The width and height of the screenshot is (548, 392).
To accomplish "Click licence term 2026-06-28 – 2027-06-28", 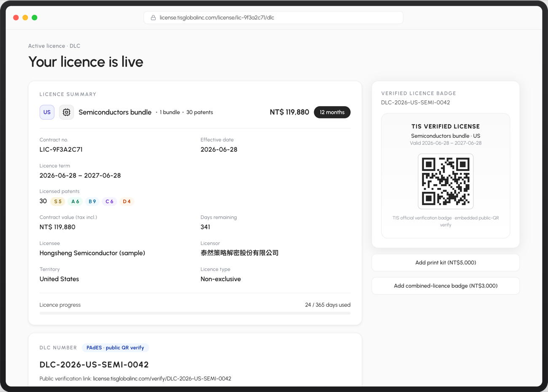I will click(x=80, y=175).
